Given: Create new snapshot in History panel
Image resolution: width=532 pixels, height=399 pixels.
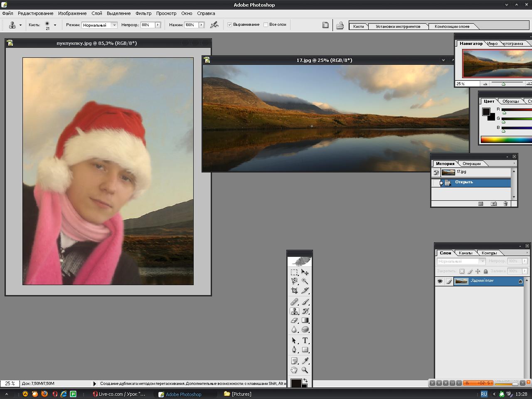Looking at the screenshot, I should pos(493,204).
